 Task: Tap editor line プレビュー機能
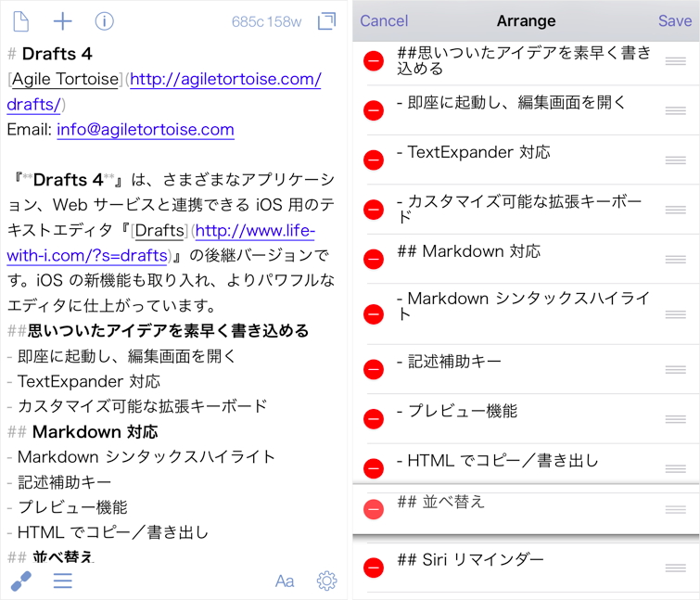click(68, 507)
